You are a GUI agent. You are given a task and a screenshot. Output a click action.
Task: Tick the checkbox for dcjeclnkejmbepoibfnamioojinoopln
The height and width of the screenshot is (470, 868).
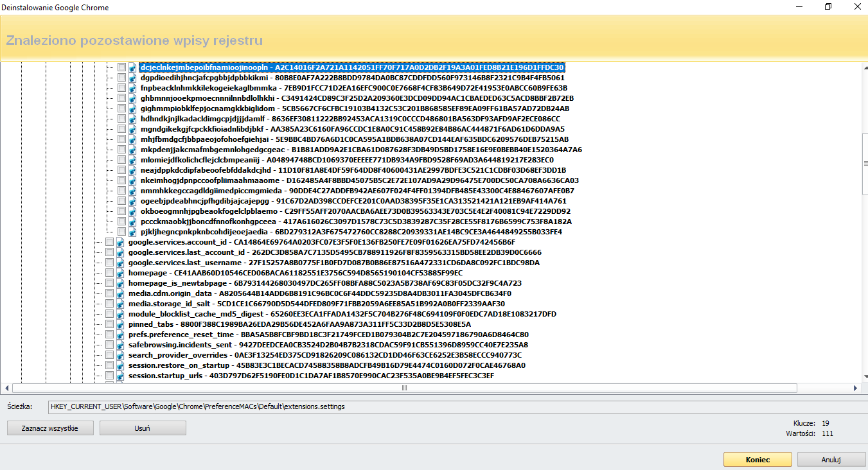pyautogui.click(x=121, y=67)
